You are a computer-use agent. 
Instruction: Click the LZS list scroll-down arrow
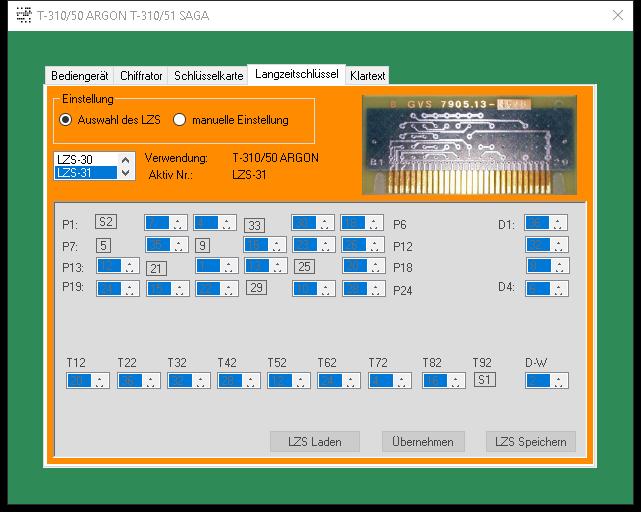[126, 173]
